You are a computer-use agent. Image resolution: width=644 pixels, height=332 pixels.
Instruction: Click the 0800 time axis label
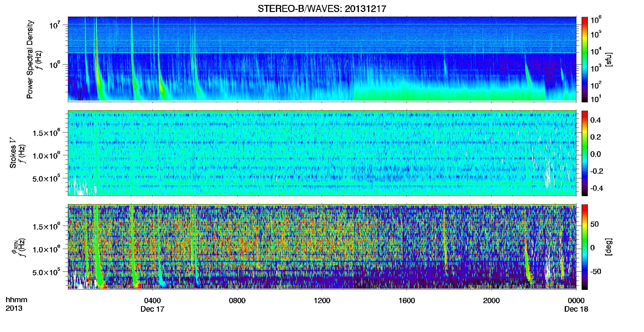[237, 300]
